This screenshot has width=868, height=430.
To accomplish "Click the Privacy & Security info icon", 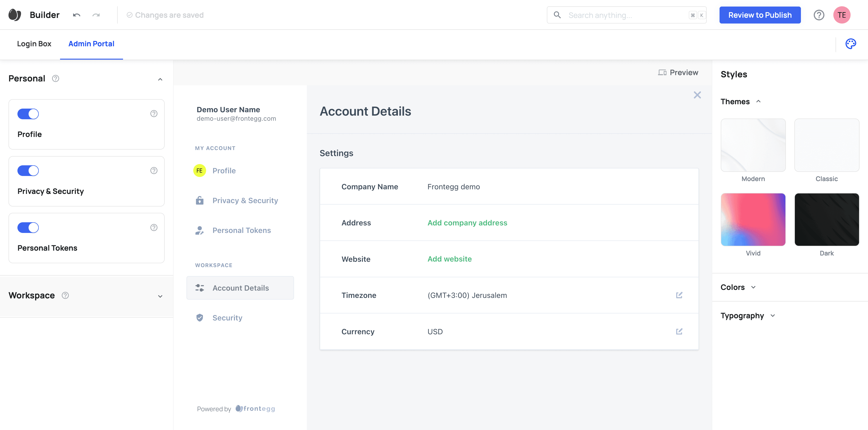I will coord(154,171).
